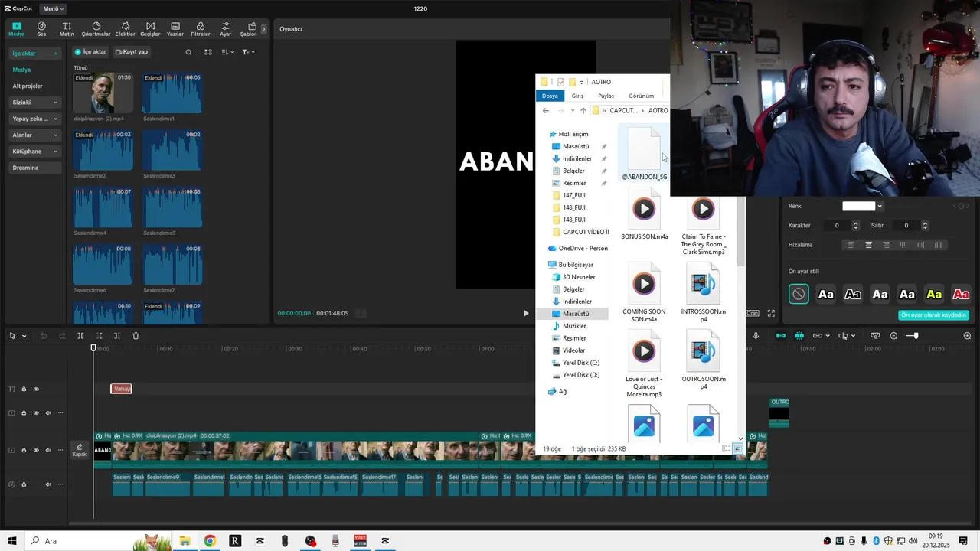Open the Dosya tab in File Explorer
Image resolution: width=980 pixels, height=551 pixels.
550,96
